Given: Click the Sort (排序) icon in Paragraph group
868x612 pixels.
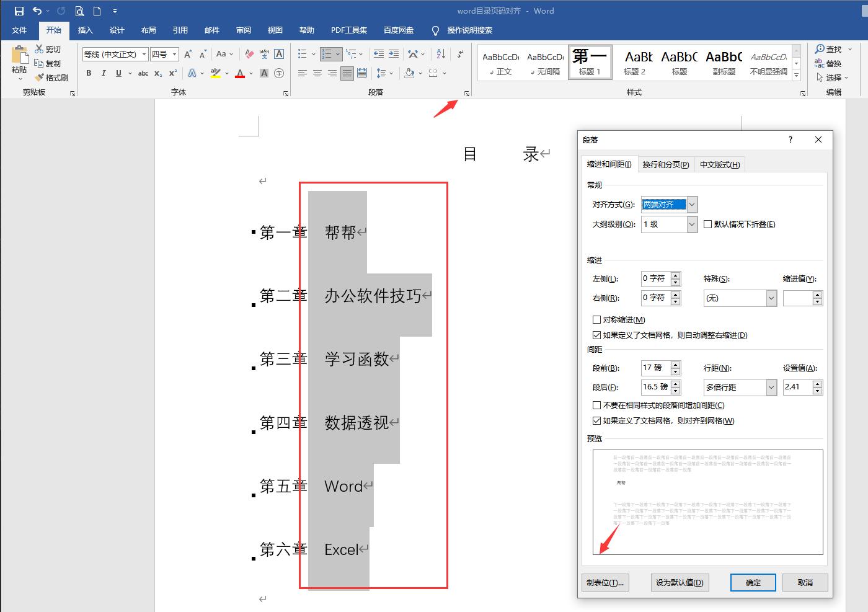Looking at the screenshot, I should click(440, 54).
